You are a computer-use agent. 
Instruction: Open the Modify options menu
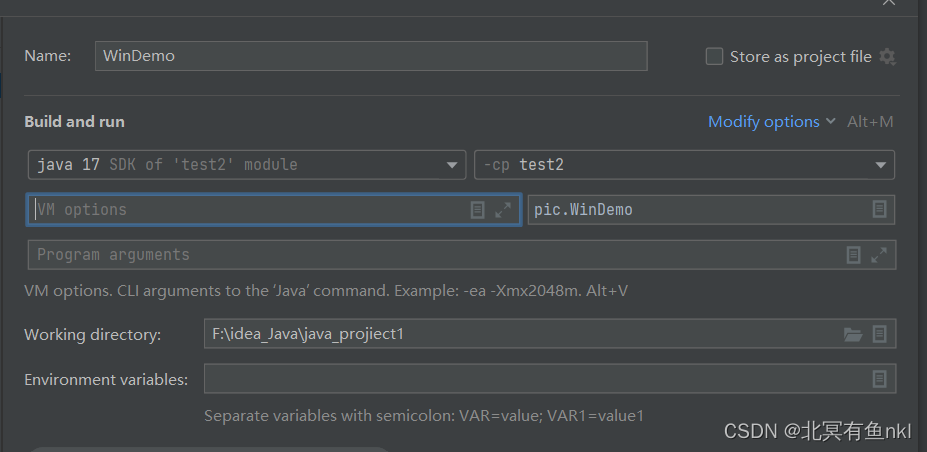pyautogui.click(x=771, y=122)
